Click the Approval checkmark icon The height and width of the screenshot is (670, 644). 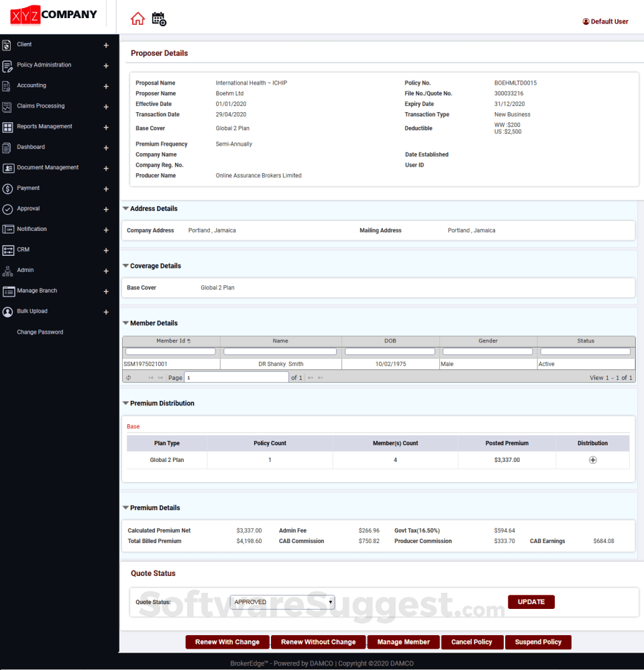point(7,209)
